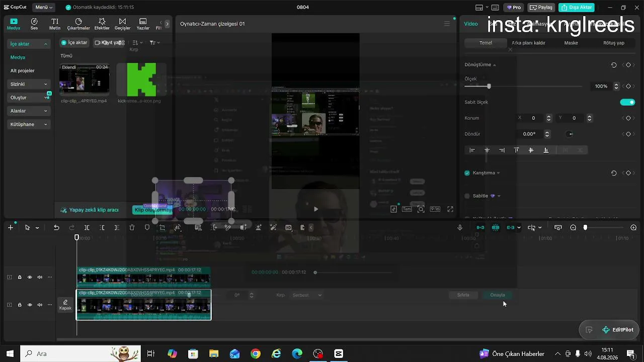The height and width of the screenshot is (362, 644).
Task: Open keyboard shortcuts icon in title bar
Action: pos(495,8)
